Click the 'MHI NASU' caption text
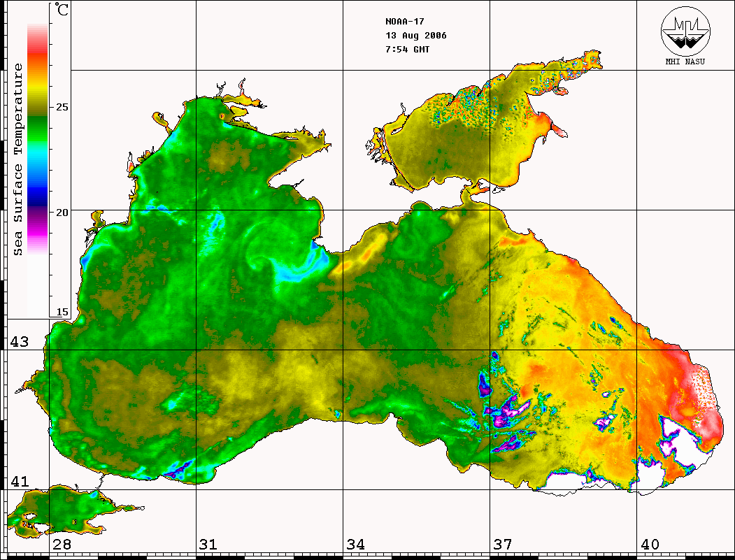Screen dimensions: 735x560 pos(685,62)
